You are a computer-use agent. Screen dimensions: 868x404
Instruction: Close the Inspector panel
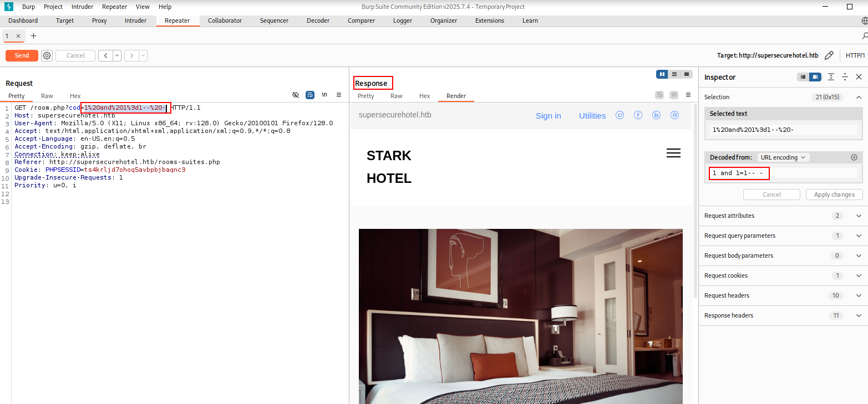pyautogui.click(x=859, y=77)
